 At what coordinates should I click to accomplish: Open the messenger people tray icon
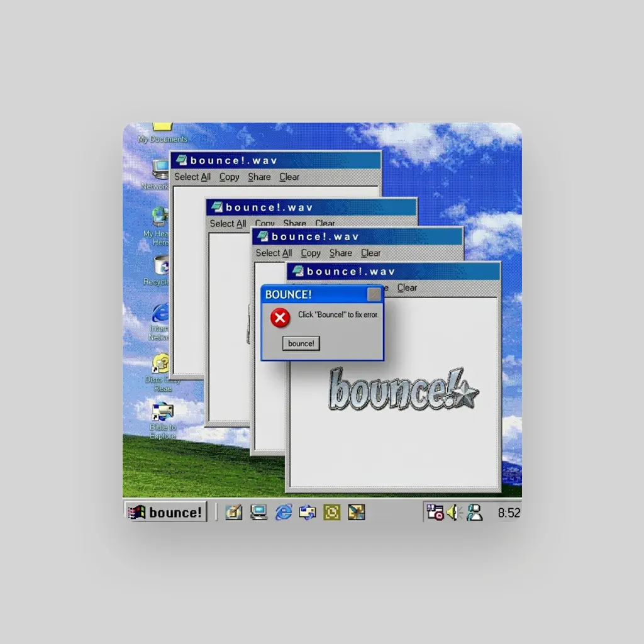(x=474, y=512)
